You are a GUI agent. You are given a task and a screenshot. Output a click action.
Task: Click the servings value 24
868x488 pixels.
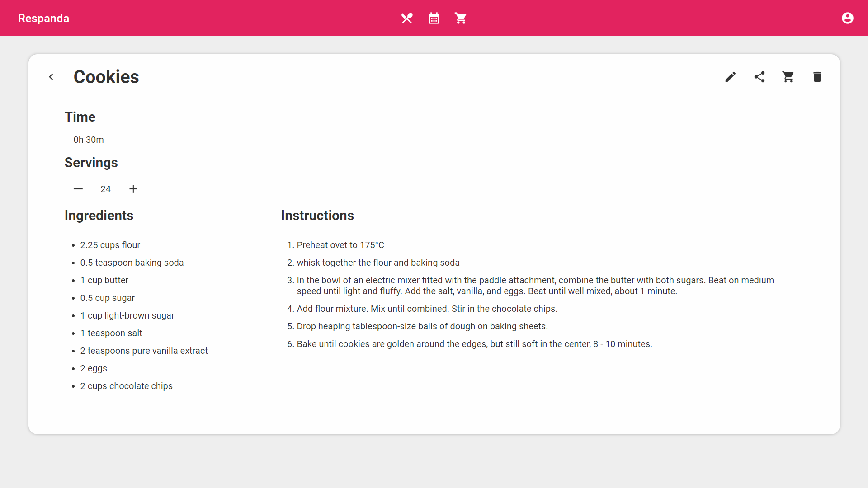(106, 189)
